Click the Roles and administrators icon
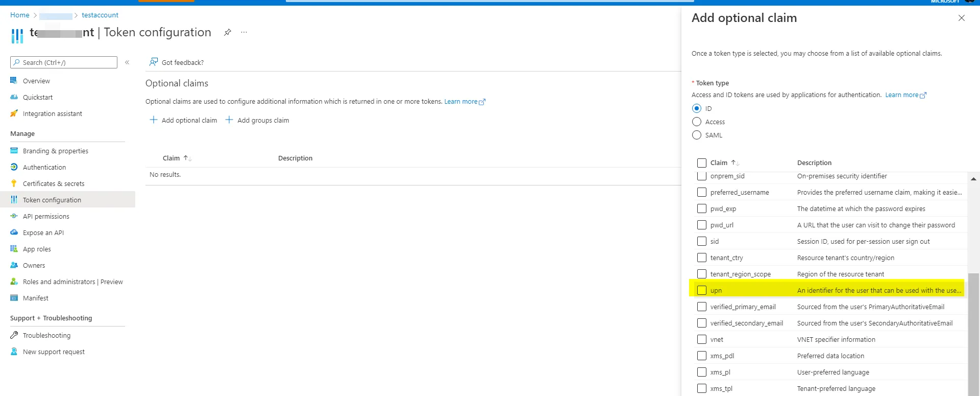980x396 pixels. (x=14, y=282)
